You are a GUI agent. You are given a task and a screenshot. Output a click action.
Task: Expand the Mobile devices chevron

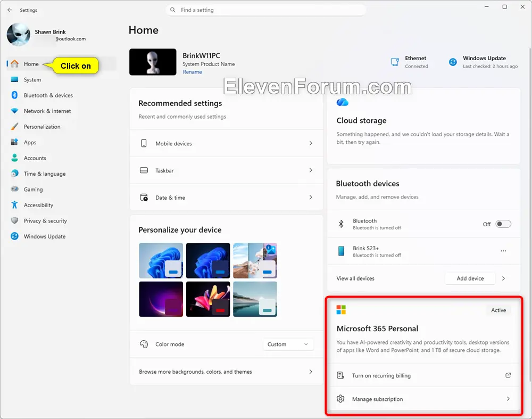click(311, 143)
